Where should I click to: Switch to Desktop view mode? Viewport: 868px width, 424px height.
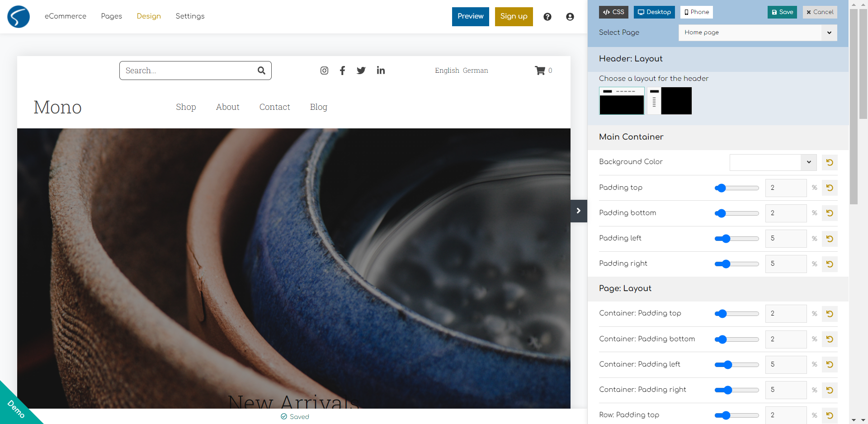(x=654, y=12)
